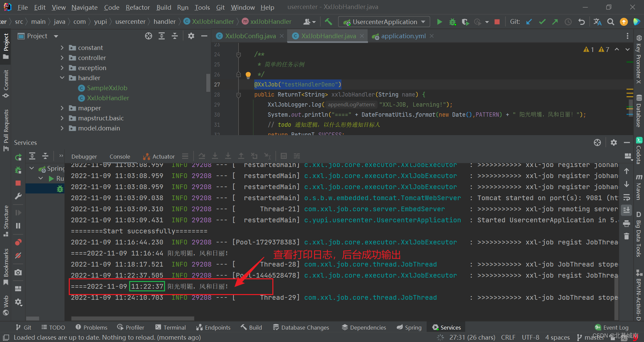Open the Refactor menu
The image size is (644, 342).
click(138, 7)
